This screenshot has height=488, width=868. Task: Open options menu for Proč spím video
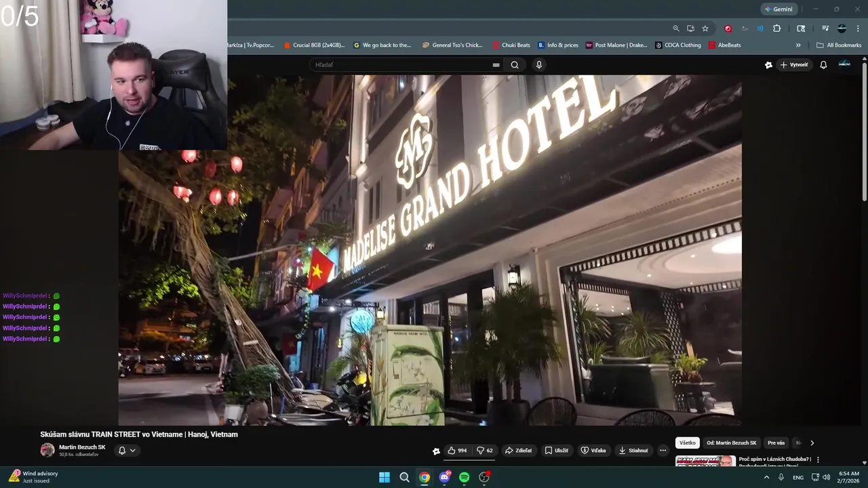[818, 460]
